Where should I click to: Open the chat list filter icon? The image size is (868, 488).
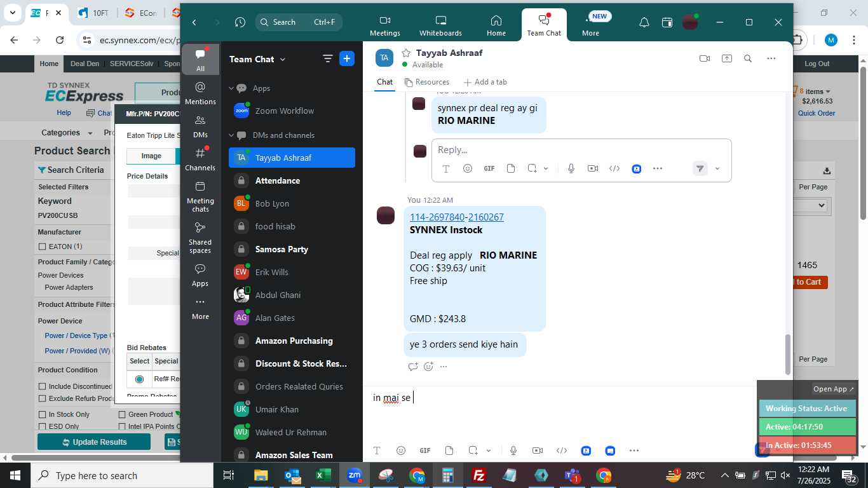coord(328,58)
